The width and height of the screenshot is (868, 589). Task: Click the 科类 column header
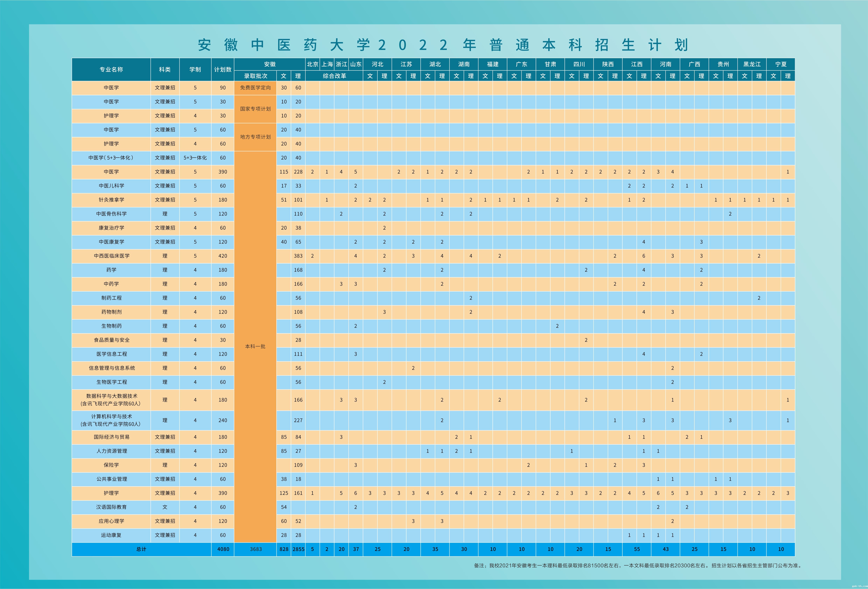pyautogui.click(x=165, y=69)
